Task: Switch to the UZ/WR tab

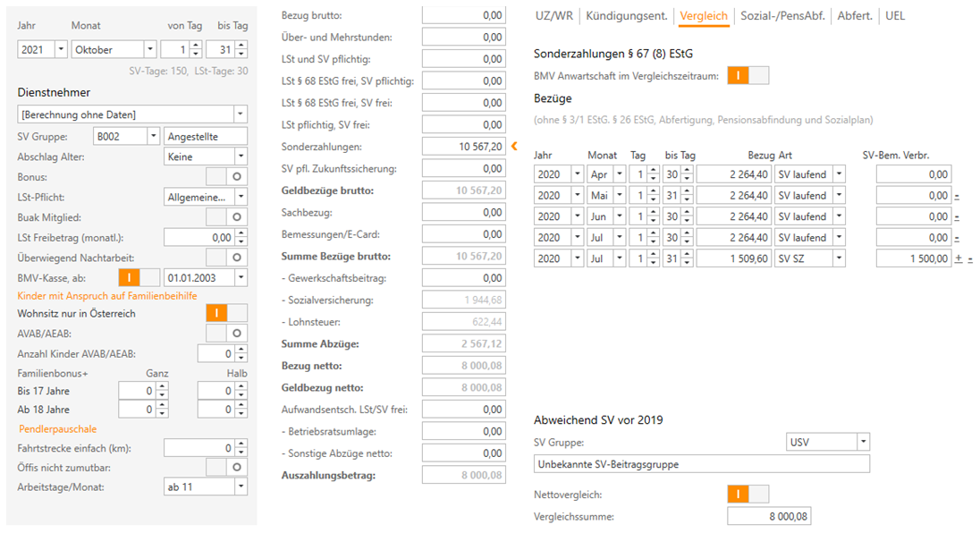Action: (553, 15)
